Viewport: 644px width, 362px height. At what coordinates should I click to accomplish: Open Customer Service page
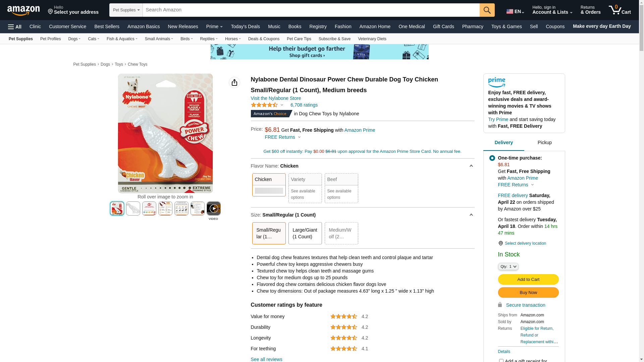tap(67, 26)
